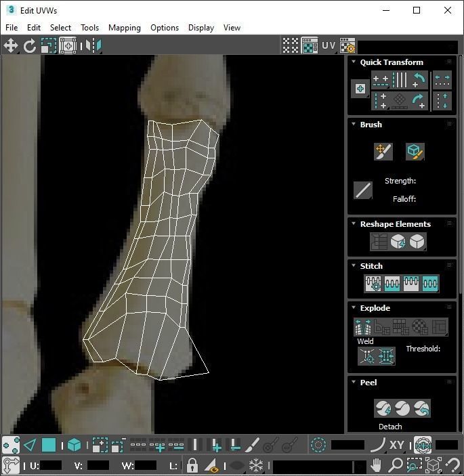
Task: Open the View menu
Action: 232,28
